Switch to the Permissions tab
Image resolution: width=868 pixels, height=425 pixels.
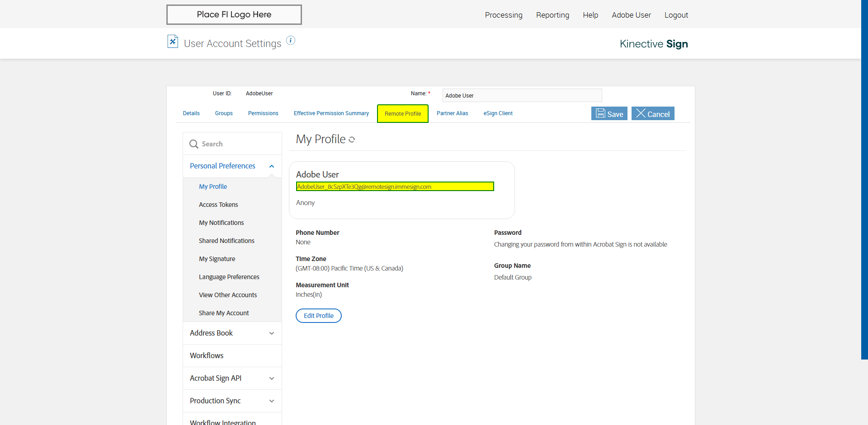point(263,113)
